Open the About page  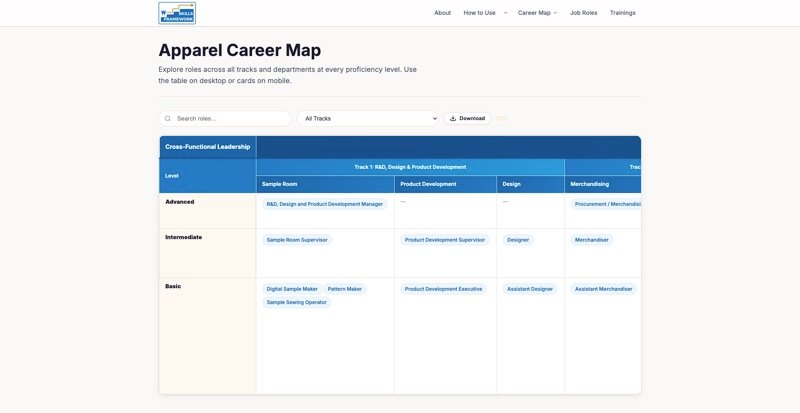click(442, 13)
